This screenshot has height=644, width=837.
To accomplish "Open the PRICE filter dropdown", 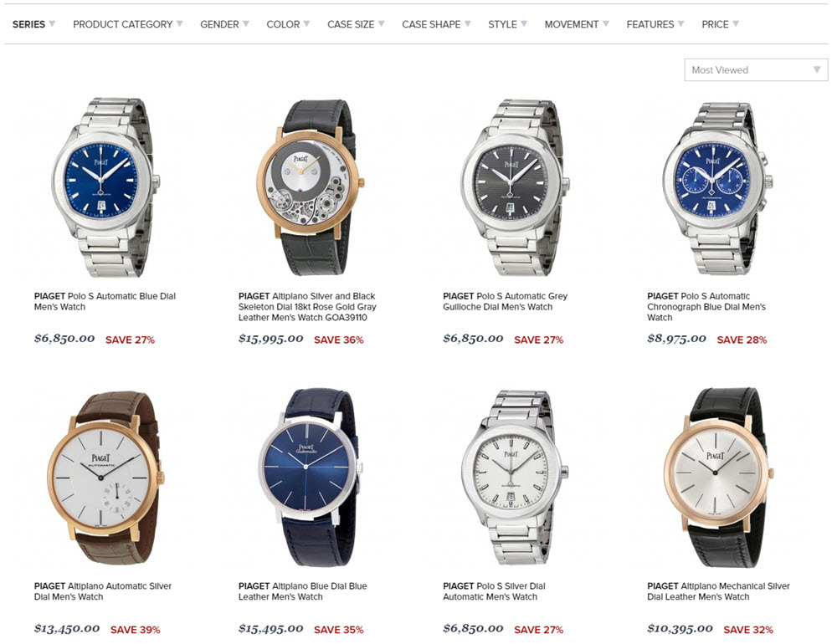I will 720,24.
